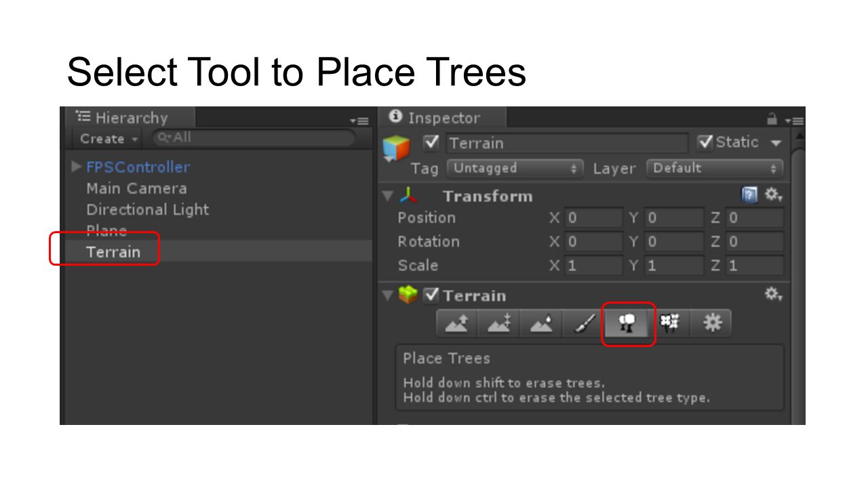Click the Scale X value field
868x488 pixels.
[x=593, y=266]
